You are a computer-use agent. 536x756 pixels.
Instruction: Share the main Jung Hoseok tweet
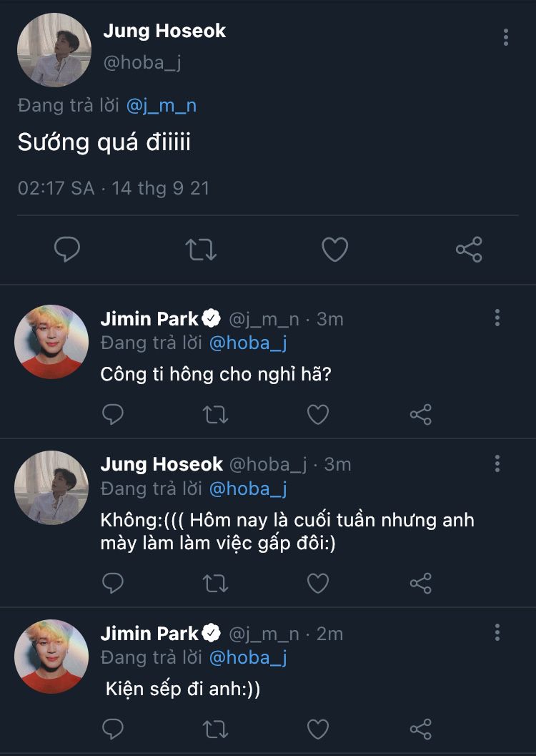tap(469, 250)
